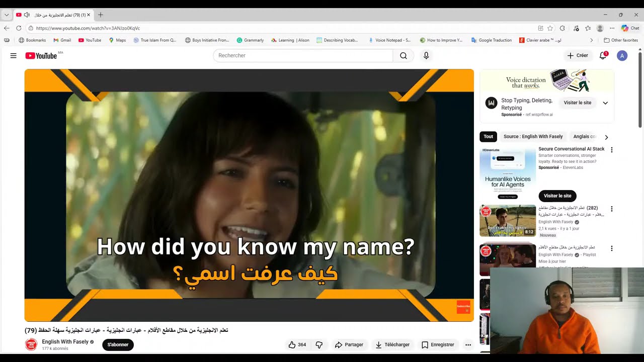Image resolution: width=644 pixels, height=362 pixels.
Task: Show more filter chips arrow
Action: (606, 137)
